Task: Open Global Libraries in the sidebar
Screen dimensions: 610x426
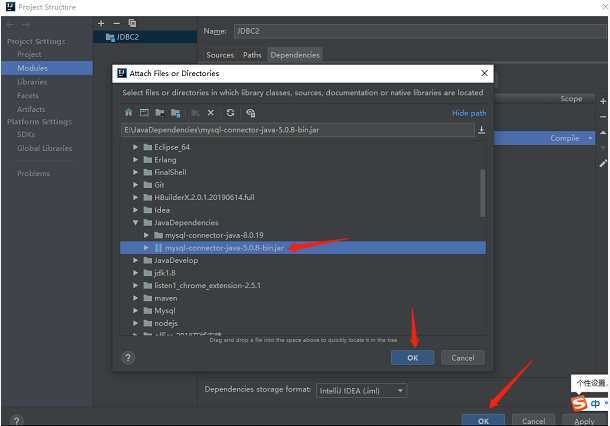Action: (44, 148)
